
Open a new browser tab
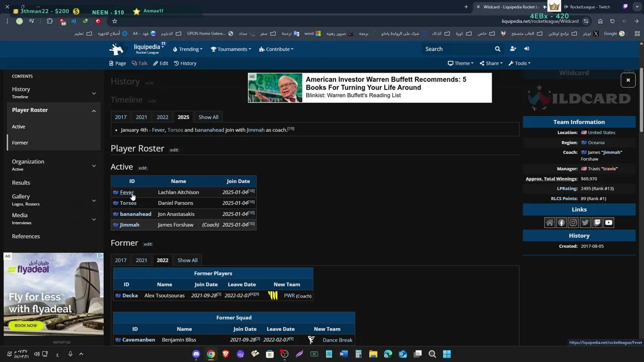tap(466, 7)
